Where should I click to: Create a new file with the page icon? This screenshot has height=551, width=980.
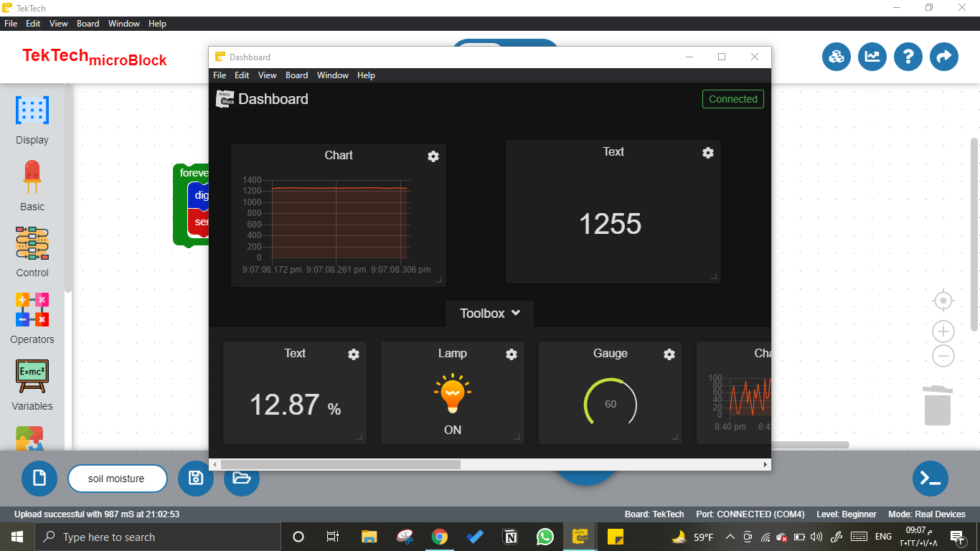click(x=39, y=479)
